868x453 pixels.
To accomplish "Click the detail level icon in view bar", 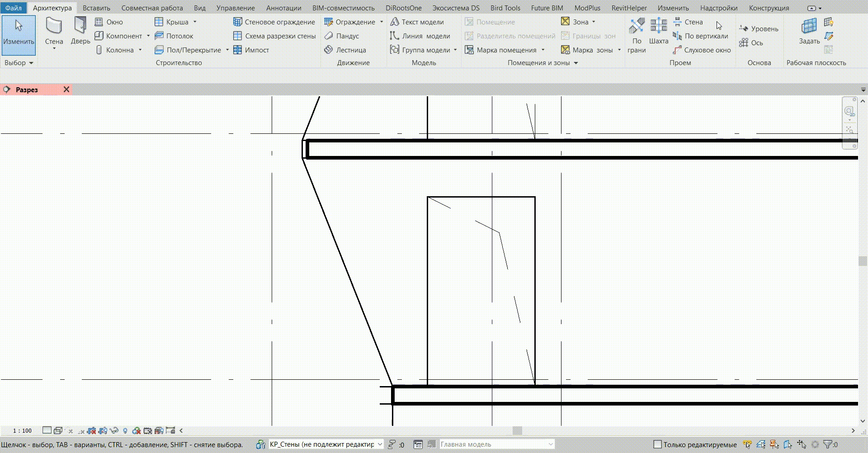I will coord(47,430).
